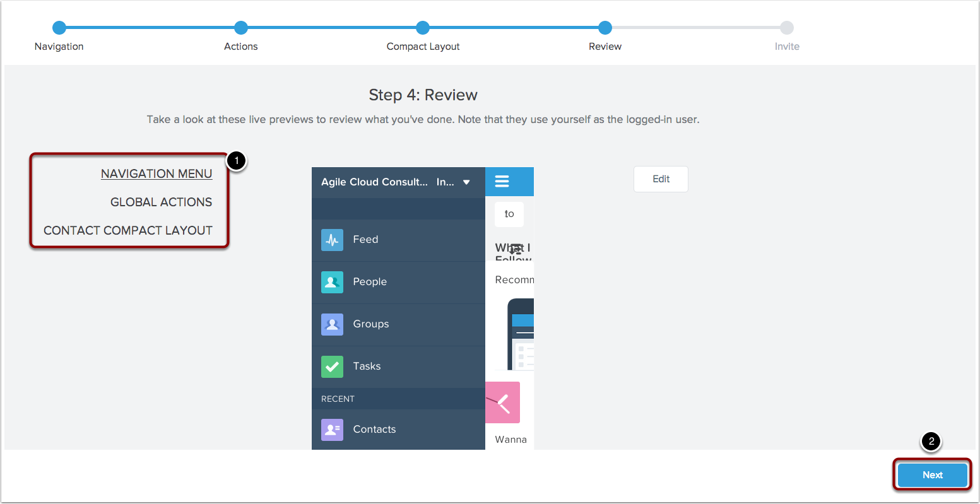Select the People icon in navigation preview
980x504 pixels.
[332, 282]
